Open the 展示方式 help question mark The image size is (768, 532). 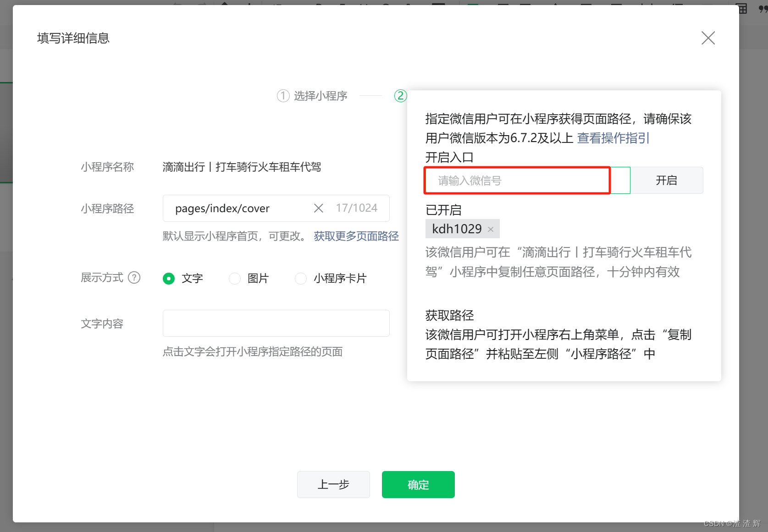pos(134,278)
